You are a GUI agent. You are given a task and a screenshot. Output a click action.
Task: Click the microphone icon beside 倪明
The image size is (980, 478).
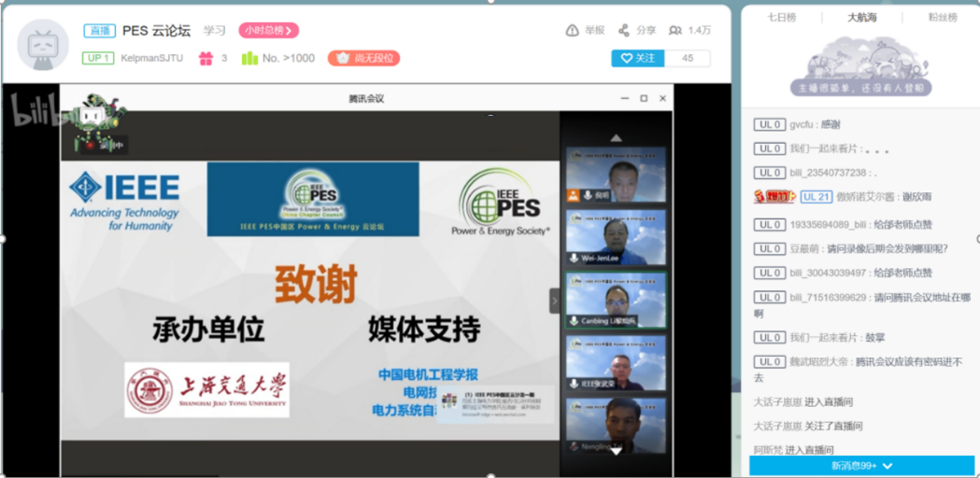pyautogui.click(x=588, y=195)
